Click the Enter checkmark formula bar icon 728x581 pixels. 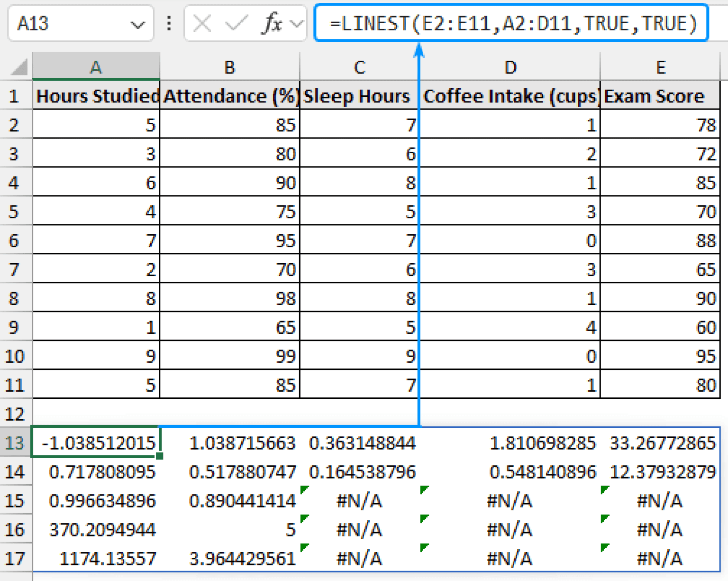pyautogui.click(x=237, y=23)
